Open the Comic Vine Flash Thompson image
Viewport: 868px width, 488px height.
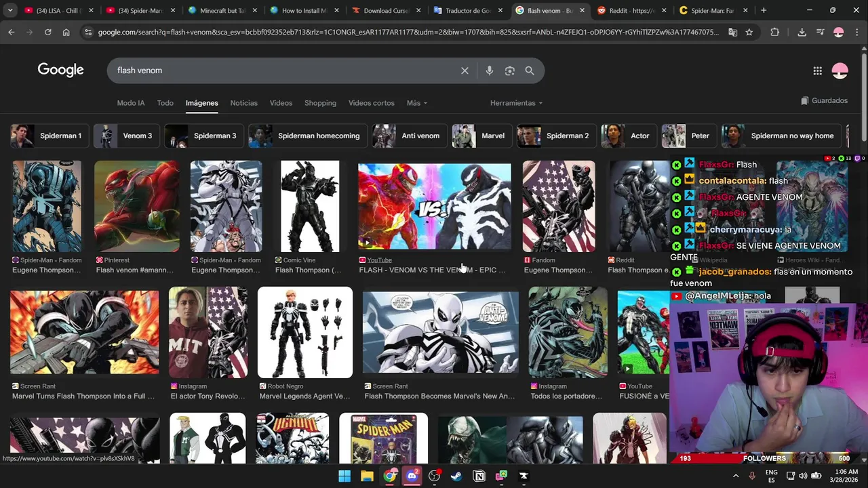310,207
